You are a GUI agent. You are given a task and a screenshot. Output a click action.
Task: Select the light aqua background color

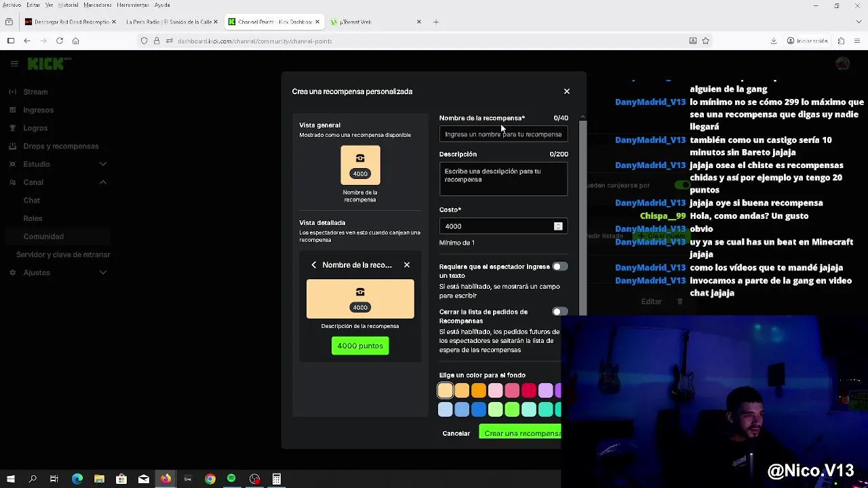coord(529,409)
